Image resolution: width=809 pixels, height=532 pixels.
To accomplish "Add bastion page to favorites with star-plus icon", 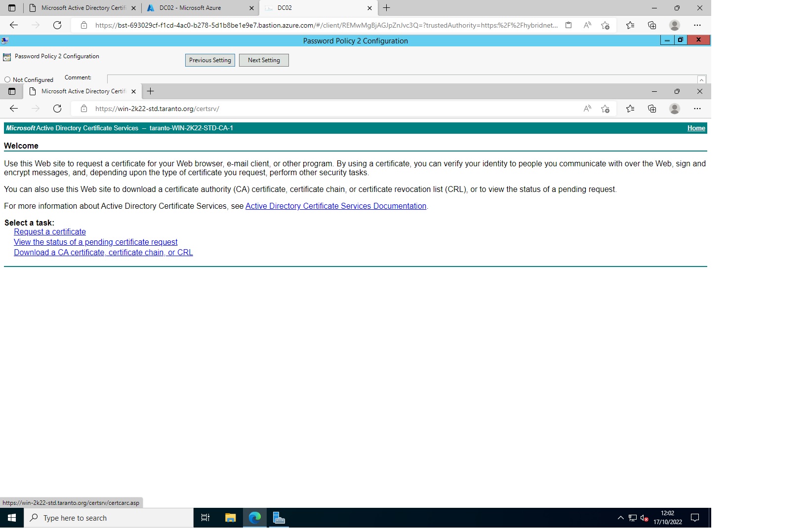I will [605, 25].
